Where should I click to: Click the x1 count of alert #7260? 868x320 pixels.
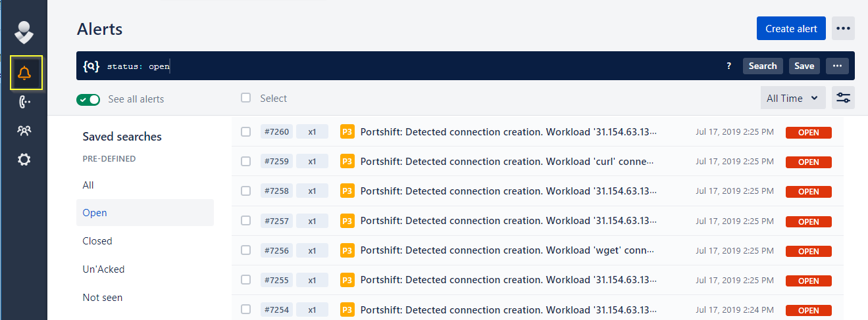tap(312, 132)
